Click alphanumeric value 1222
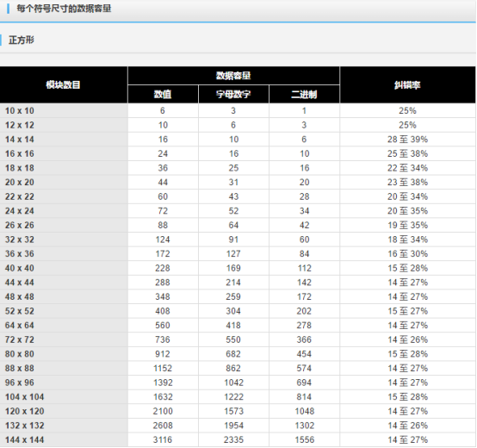 tap(233, 397)
